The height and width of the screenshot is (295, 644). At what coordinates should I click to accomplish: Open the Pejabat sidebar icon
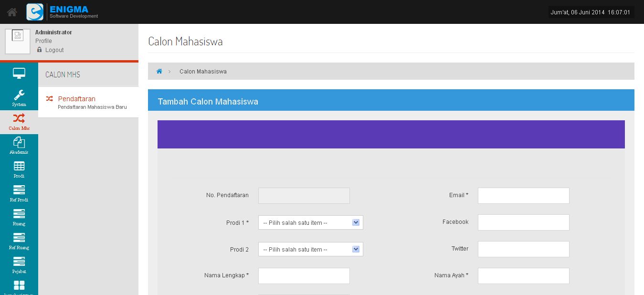coord(19,265)
